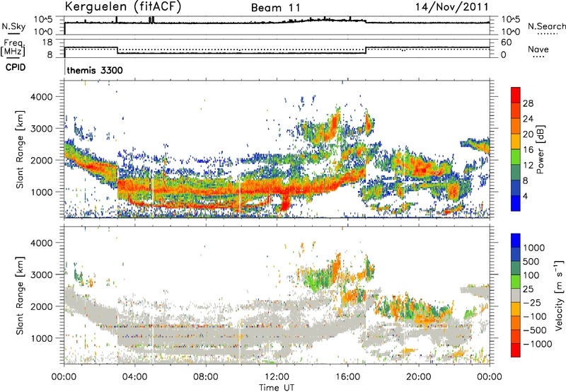Click the 'Time UT' axis title

pyautogui.click(x=277, y=388)
